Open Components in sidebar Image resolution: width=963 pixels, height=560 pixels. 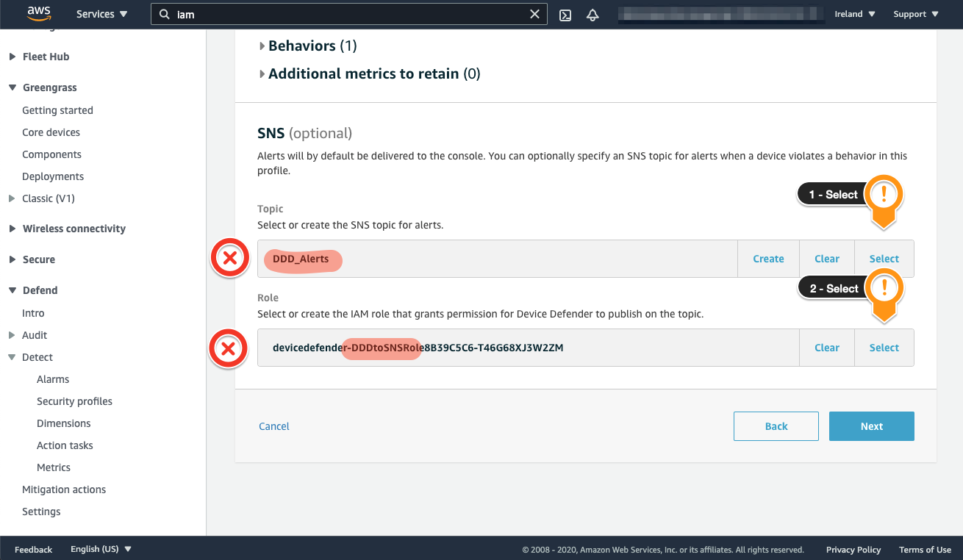(x=51, y=154)
